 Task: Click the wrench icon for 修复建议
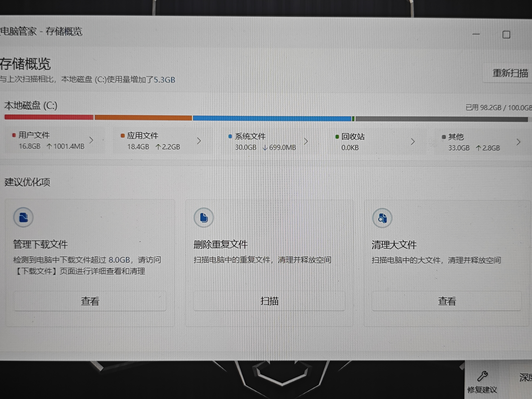point(482,376)
